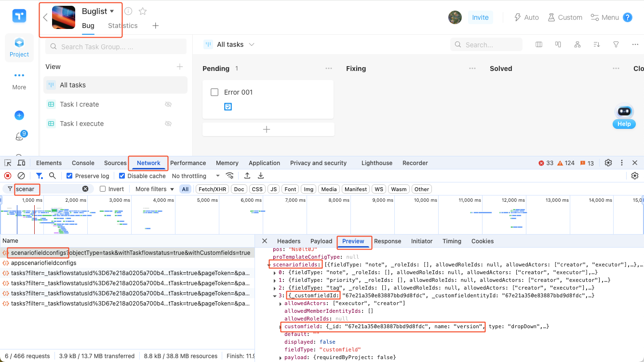644x362 pixels.
Task: Open the All tasks view dropdown
Action: 229,44
